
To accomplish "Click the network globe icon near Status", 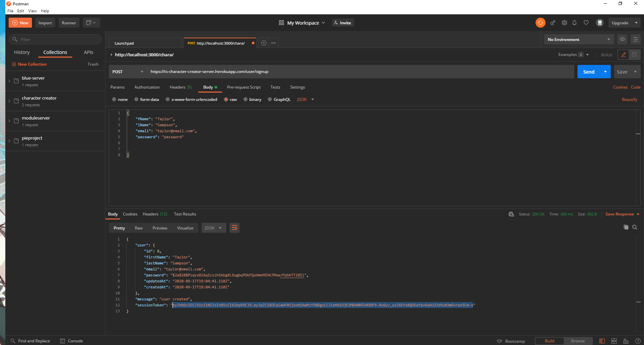I will [511, 214].
